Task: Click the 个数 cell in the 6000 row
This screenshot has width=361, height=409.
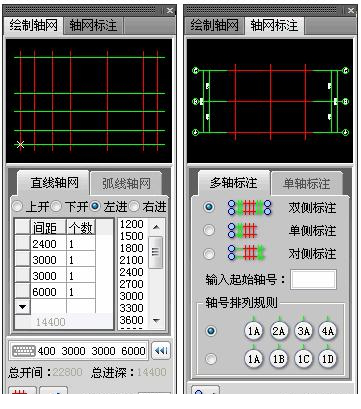Action: point(81,292)
